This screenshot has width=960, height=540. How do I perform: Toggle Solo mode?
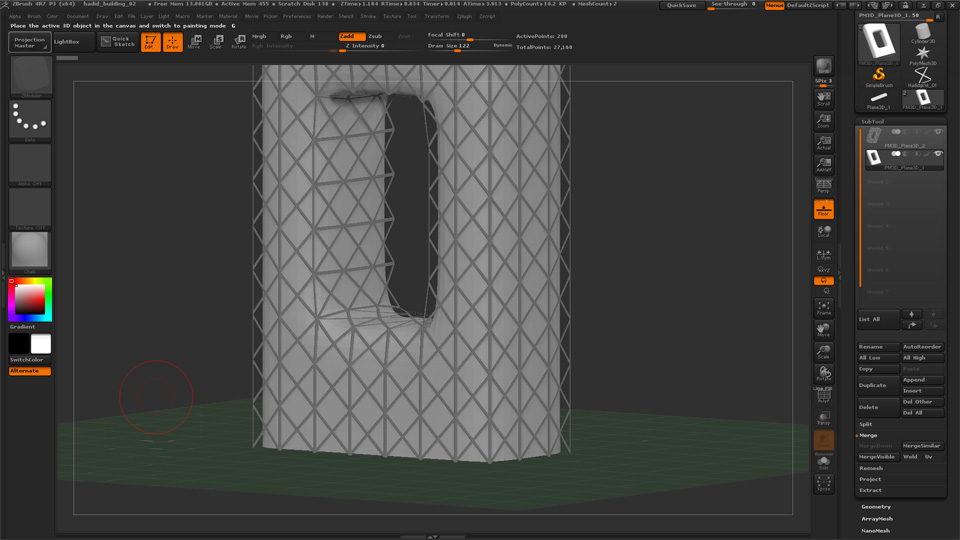(823, 463)
